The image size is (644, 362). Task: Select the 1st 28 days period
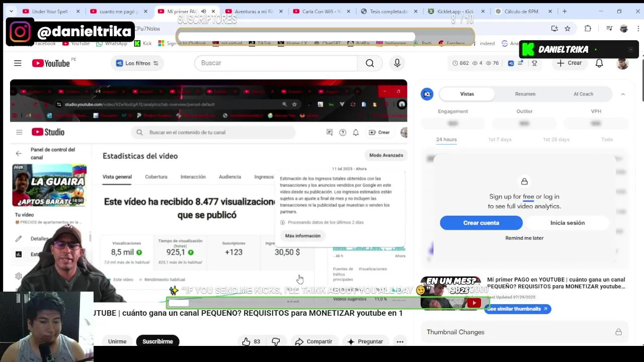pos(556,139)
